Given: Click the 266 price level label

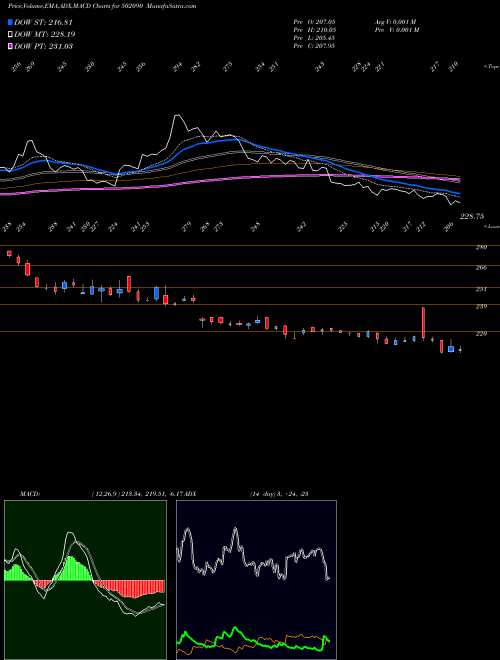Looking at the screenshot, I should click(x=481, y=267).
